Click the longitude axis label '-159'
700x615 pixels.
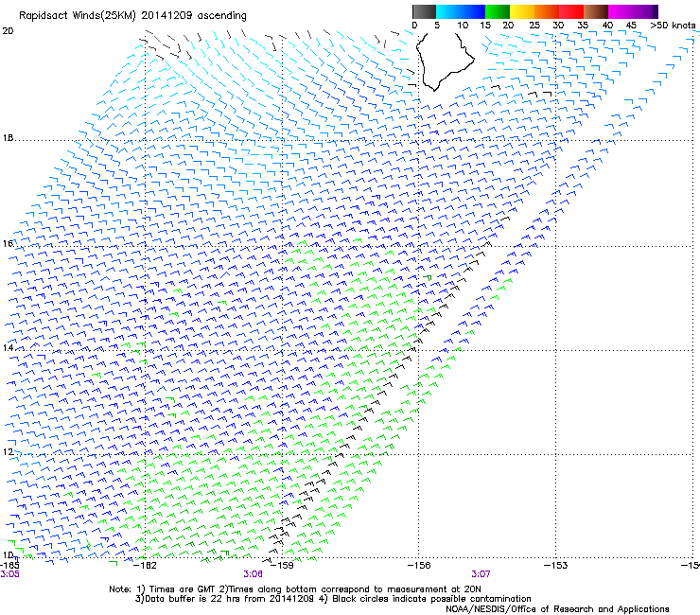click(282, 566)
